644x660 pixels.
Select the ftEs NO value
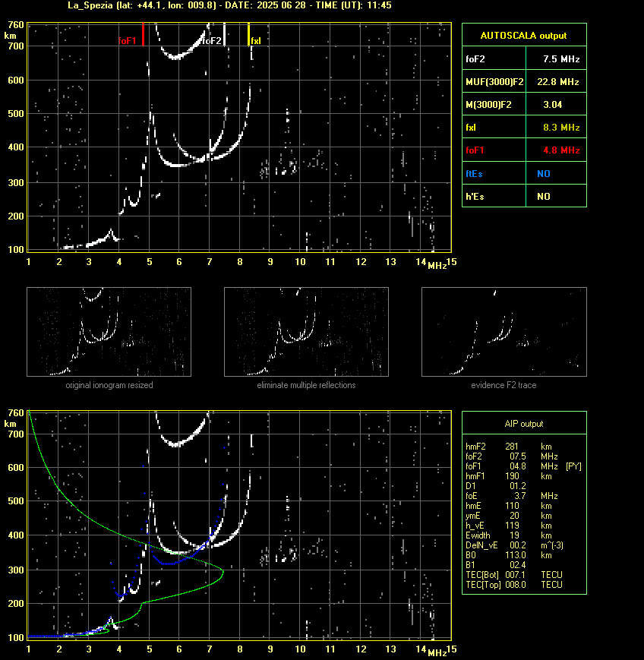coord(544,173)
